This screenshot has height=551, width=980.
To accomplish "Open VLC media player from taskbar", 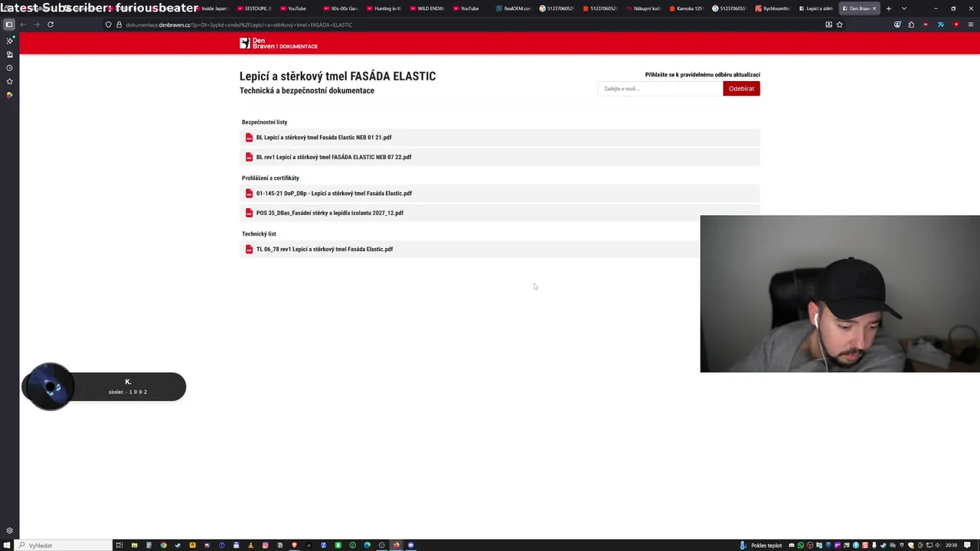I will pos(250,546).
